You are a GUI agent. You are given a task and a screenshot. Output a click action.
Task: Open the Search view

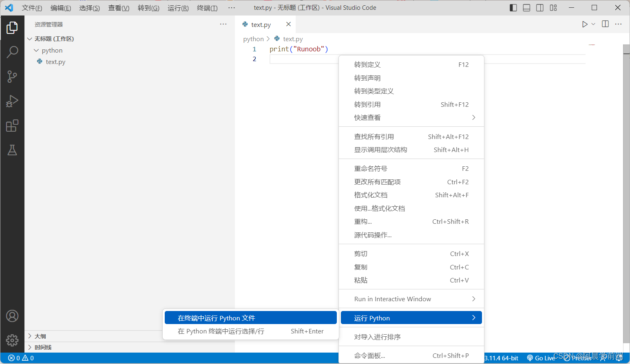tap(12, 52)
